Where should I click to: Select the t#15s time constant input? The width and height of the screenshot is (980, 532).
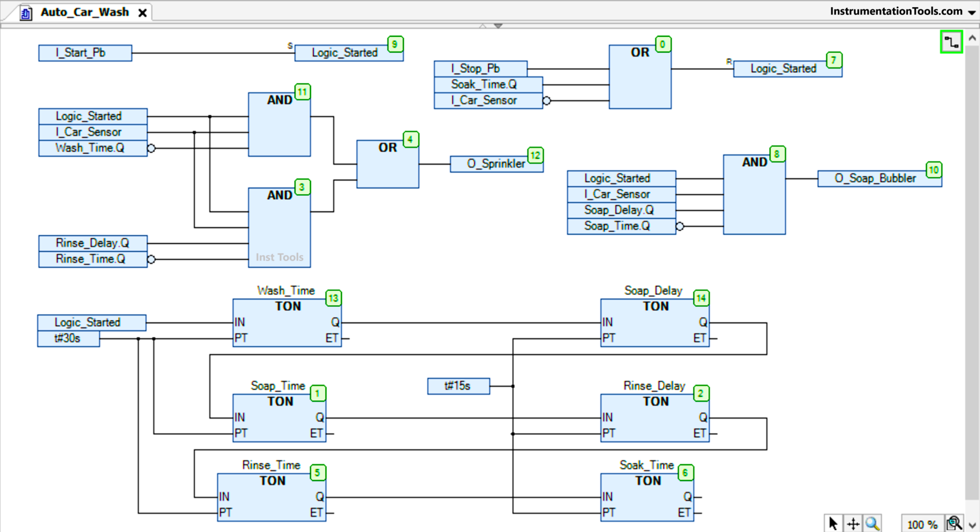click(x=458, y=386)
